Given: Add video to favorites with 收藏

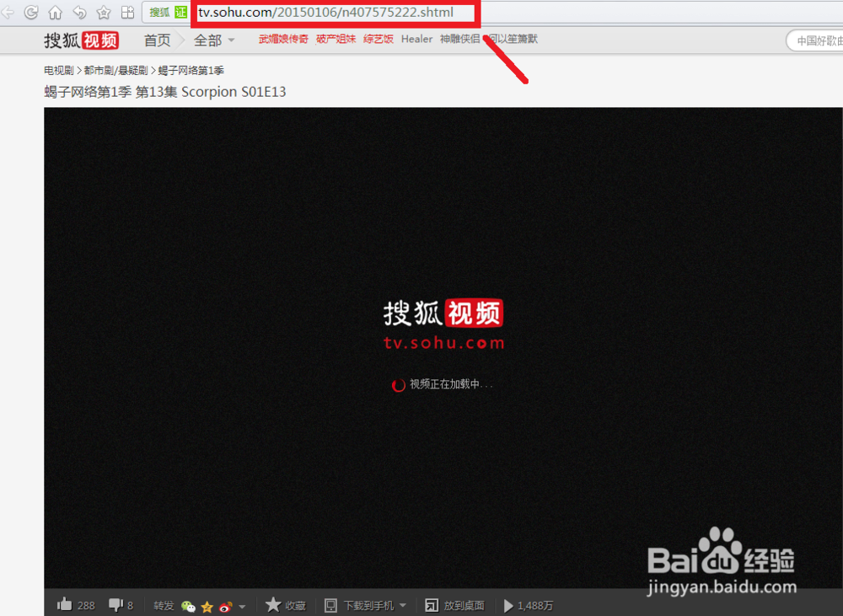Looking at the screenshot, I should tap(286, 605).
